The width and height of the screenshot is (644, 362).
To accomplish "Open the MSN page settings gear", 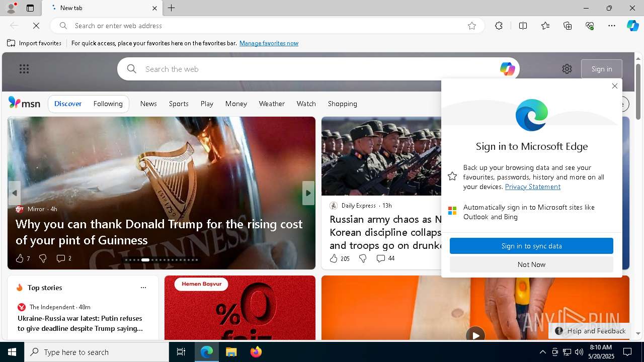I will (x=567, y=69).
